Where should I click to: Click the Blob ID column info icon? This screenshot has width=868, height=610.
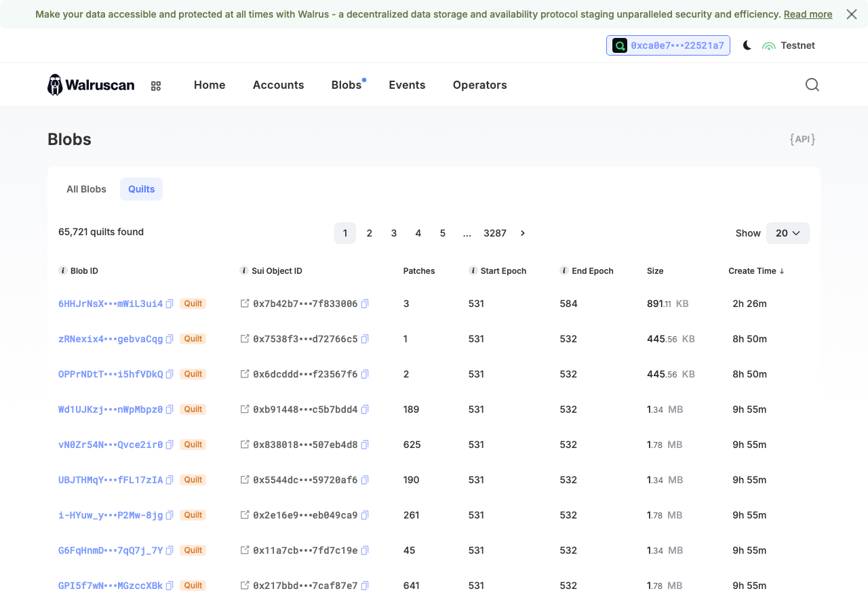click(63, 270)
